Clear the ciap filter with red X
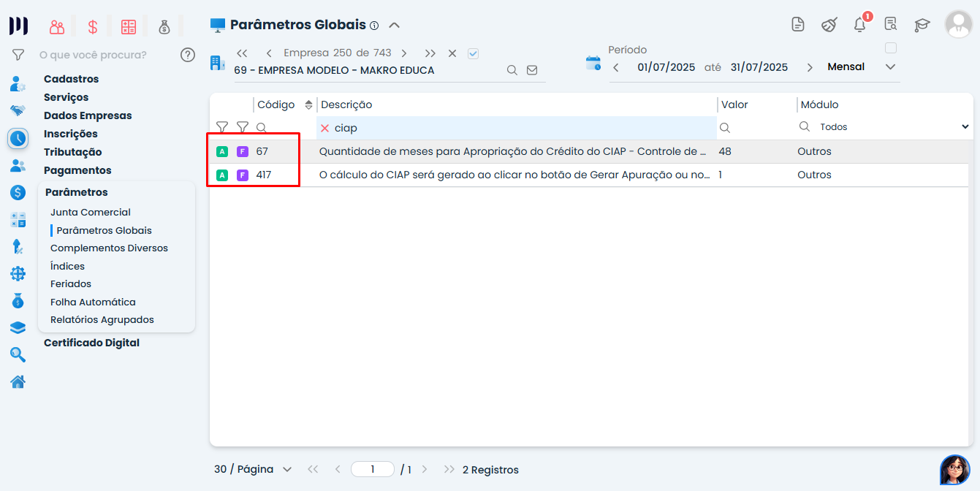This screenshot has width=980, height=491. (325, 128)
